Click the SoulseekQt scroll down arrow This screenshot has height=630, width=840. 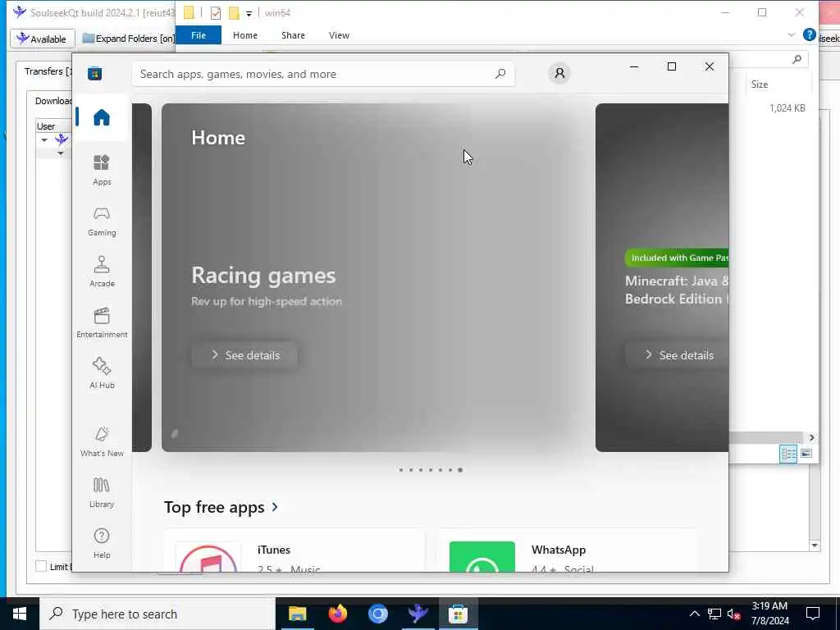point(815,546)
